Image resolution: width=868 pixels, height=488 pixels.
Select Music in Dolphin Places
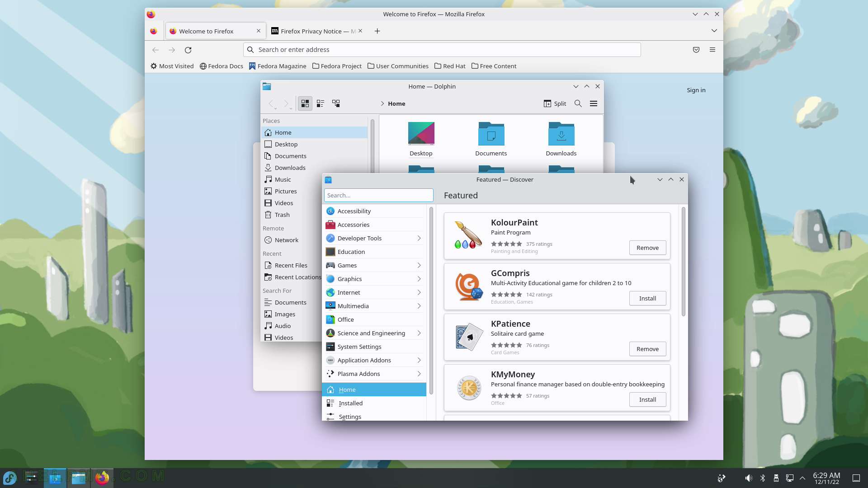click(x=315, y=179)
